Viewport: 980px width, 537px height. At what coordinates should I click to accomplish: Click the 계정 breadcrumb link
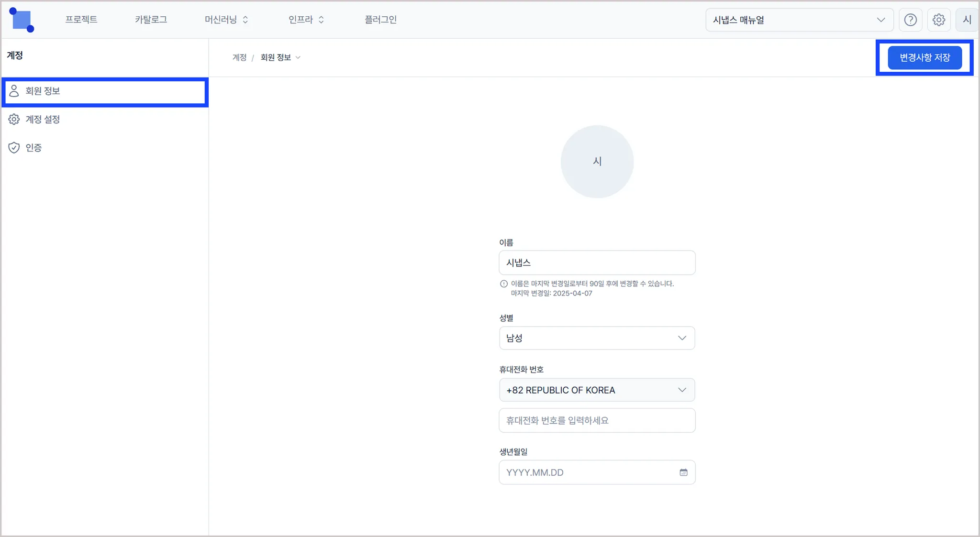point(239,58)
